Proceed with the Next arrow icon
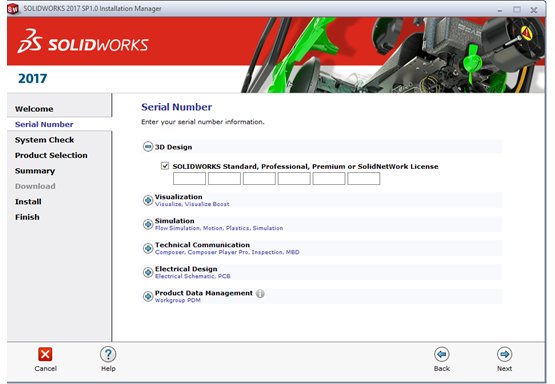 [x=504, y=354]
